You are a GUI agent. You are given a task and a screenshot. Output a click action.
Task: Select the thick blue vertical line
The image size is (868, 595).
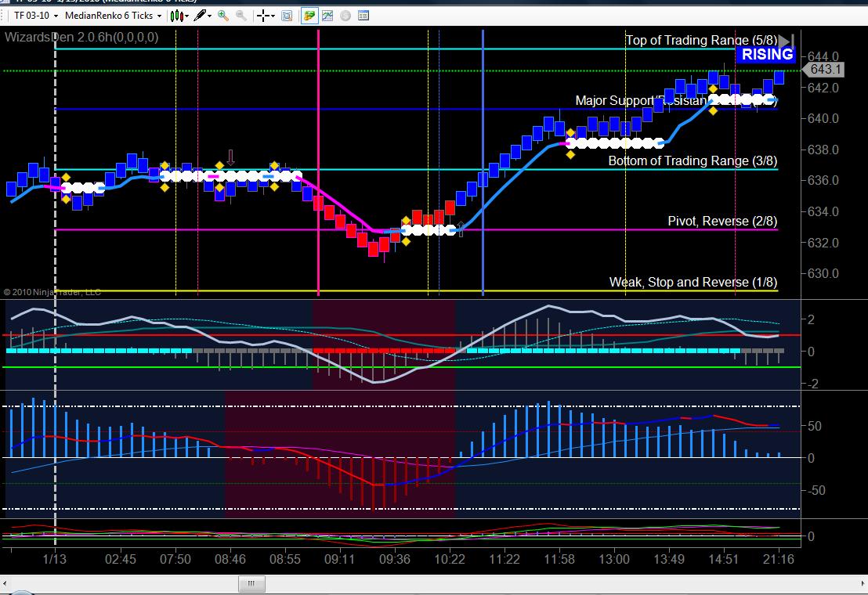pos(483,163)
